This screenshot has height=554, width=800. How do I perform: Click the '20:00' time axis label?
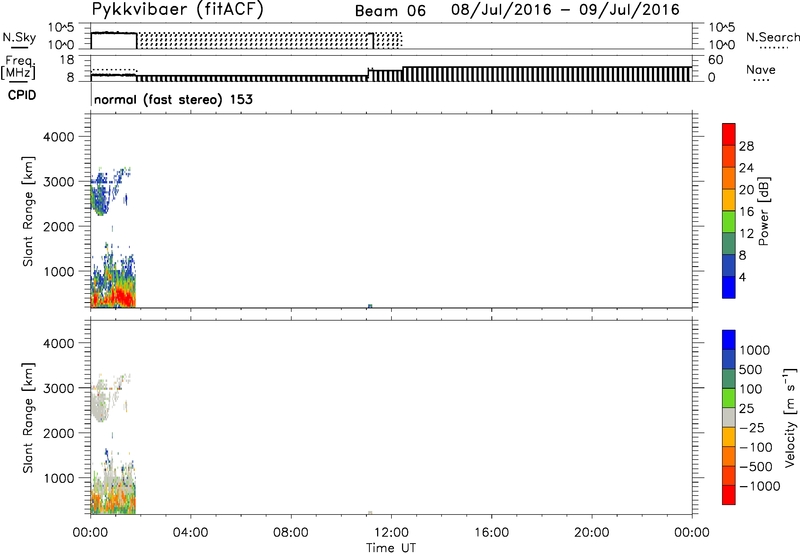tap(591, 533)
